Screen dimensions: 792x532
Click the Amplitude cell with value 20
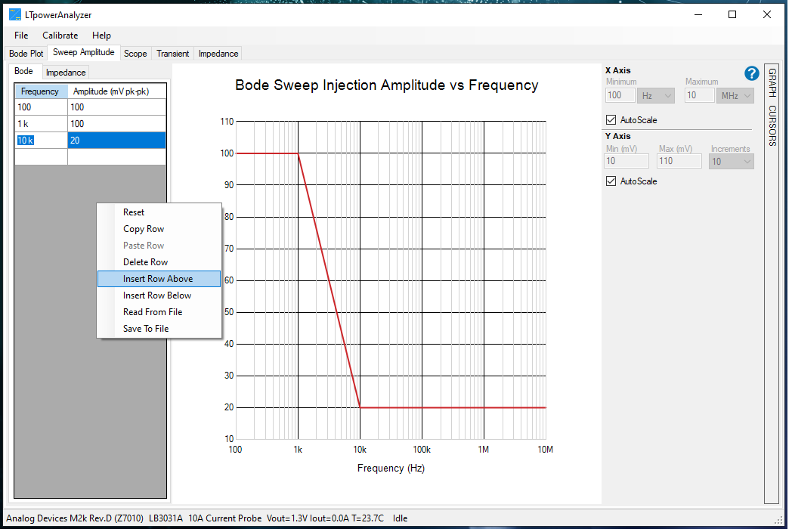click(x=116, y=141)
